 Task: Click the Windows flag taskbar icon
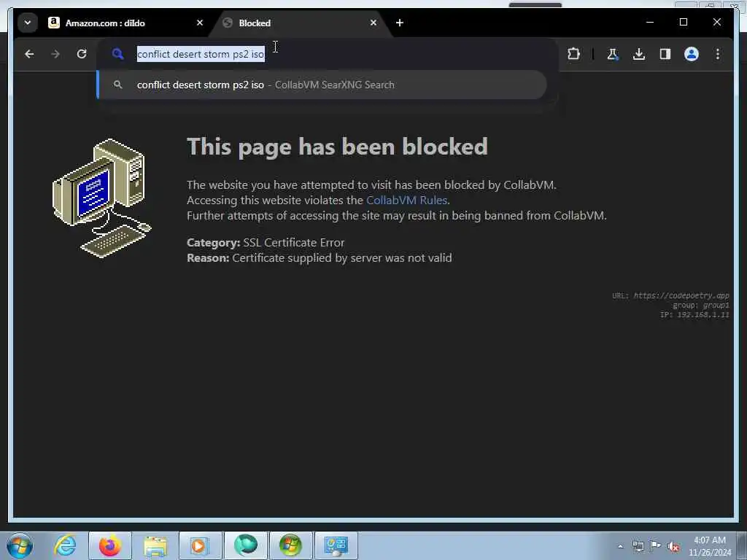pos(290,545)
